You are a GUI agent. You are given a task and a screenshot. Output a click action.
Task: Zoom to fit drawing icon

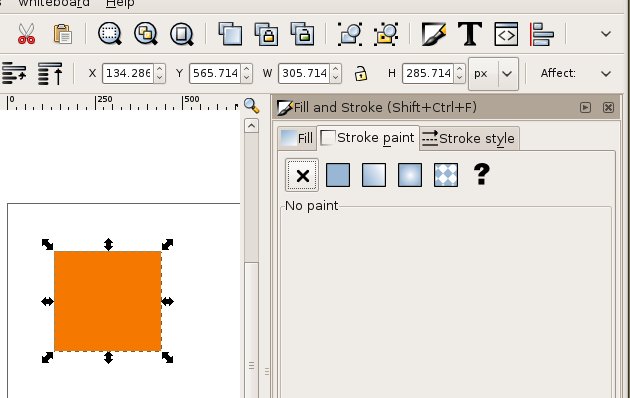pos(146,34)
